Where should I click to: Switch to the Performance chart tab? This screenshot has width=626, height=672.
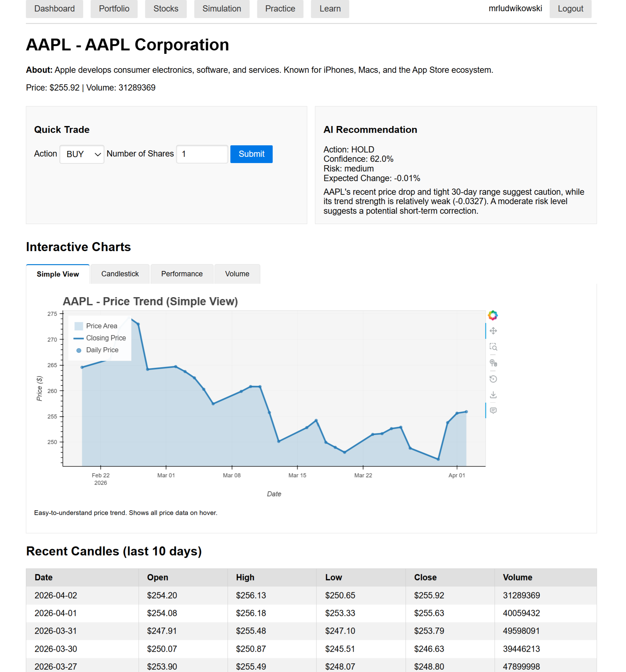[182, 274]
